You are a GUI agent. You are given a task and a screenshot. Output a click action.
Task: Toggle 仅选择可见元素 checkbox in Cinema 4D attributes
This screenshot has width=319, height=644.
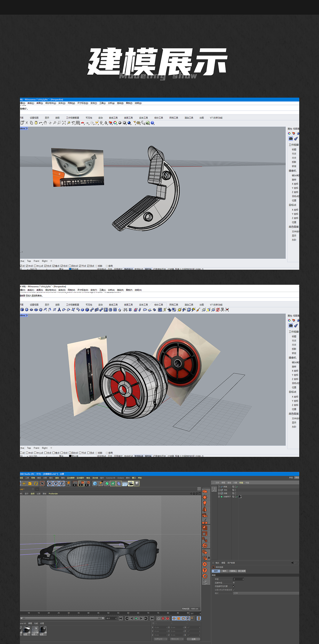tap(234, 586)
